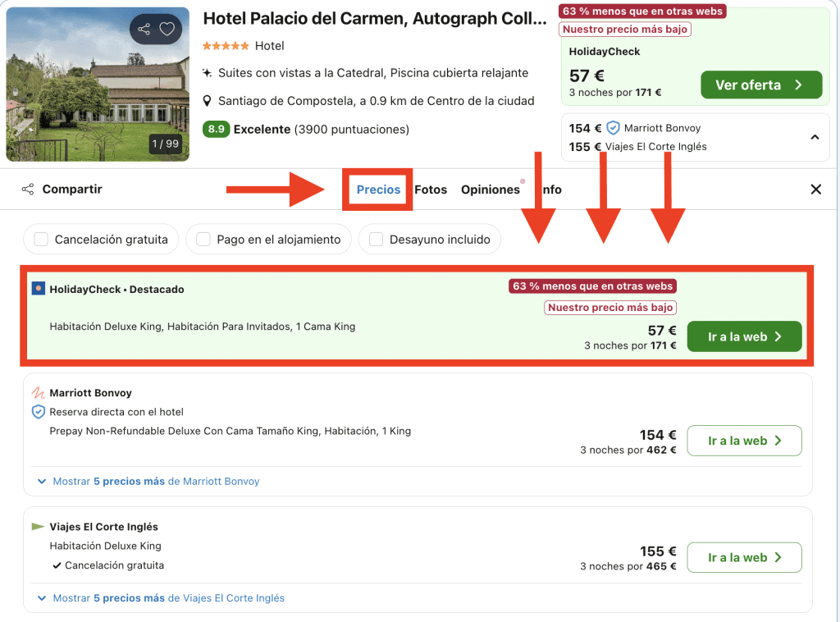Viewport: 840px width, 622px height.
Task: Click the Viajes El Corte Inglés logo icon
Action: [38, 527]
